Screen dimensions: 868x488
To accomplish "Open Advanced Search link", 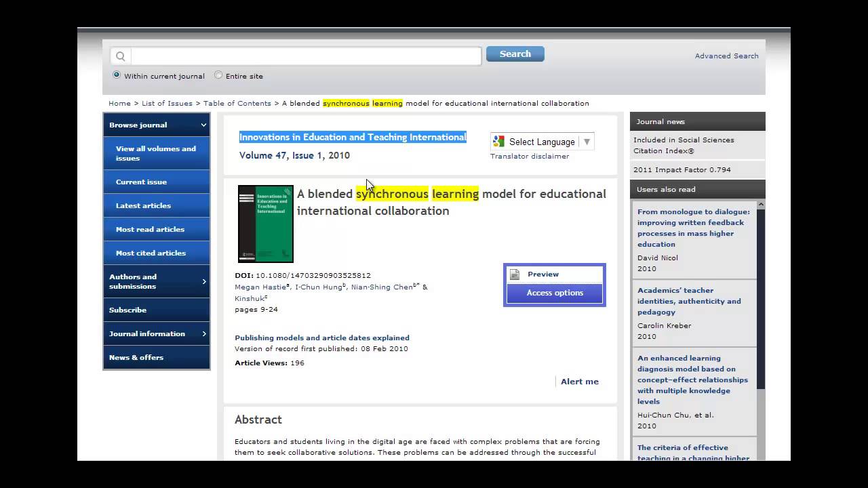I will pos(726,56).
